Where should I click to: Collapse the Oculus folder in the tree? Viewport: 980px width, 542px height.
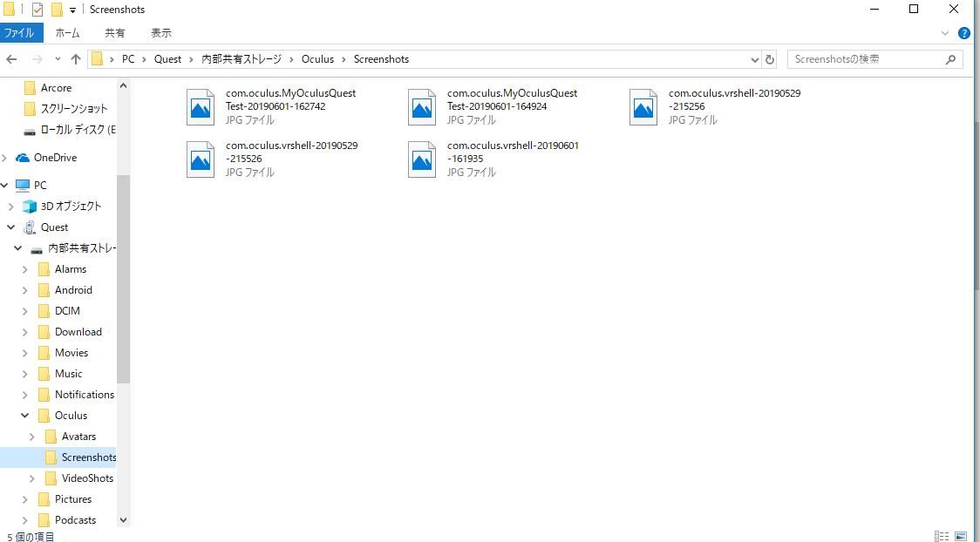24,415
